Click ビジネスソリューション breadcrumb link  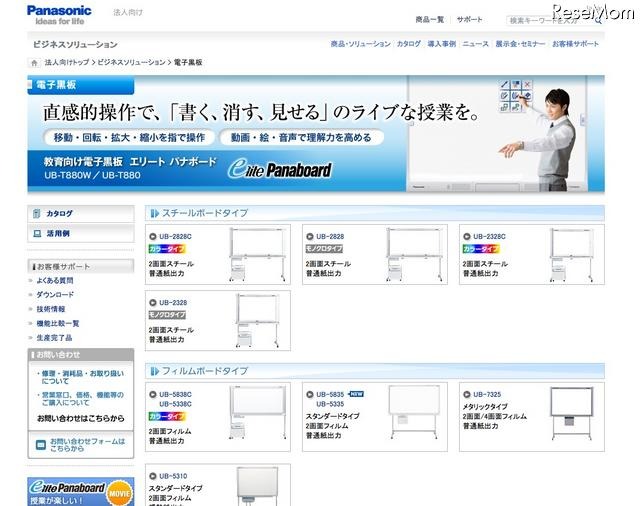point(131,62)
